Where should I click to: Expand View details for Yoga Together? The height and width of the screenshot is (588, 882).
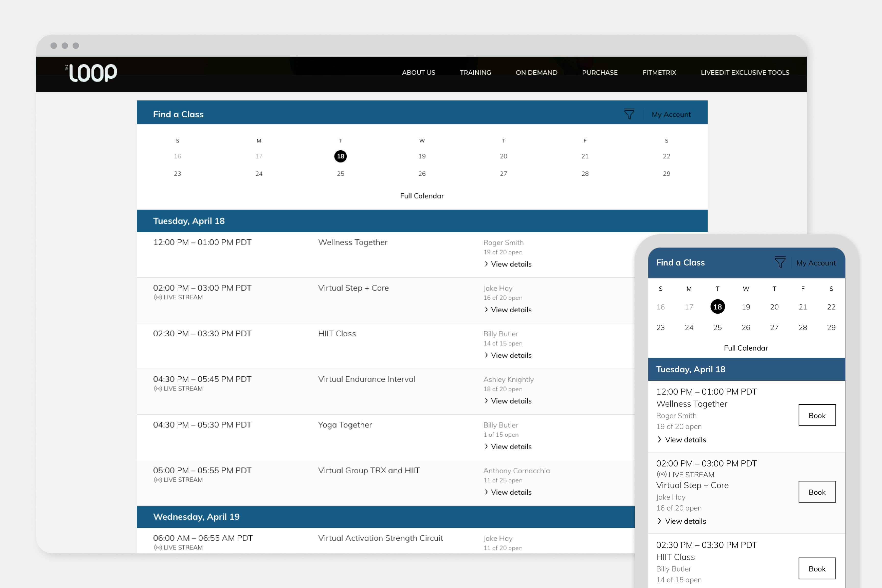pyautogui.click(x=508, y=447)
